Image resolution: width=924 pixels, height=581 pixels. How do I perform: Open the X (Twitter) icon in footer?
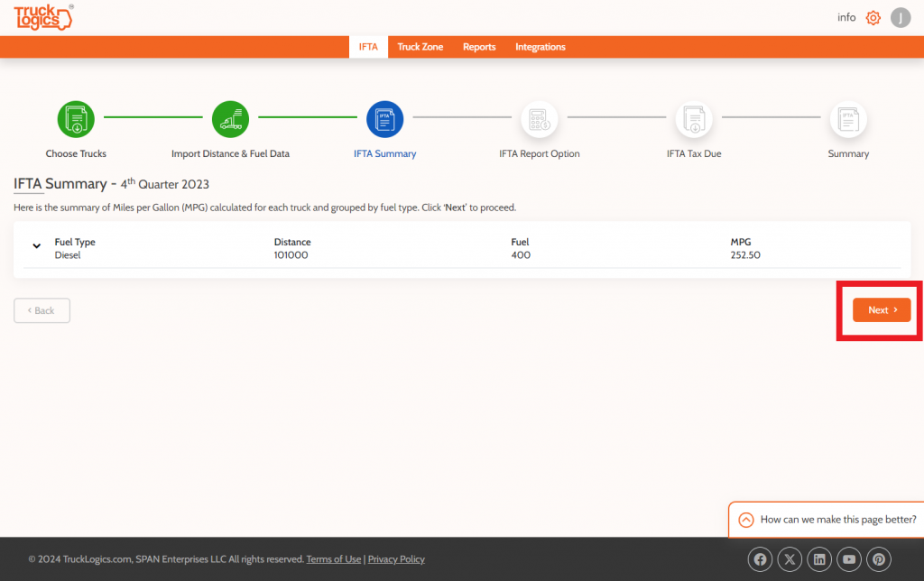click(790, 559)
